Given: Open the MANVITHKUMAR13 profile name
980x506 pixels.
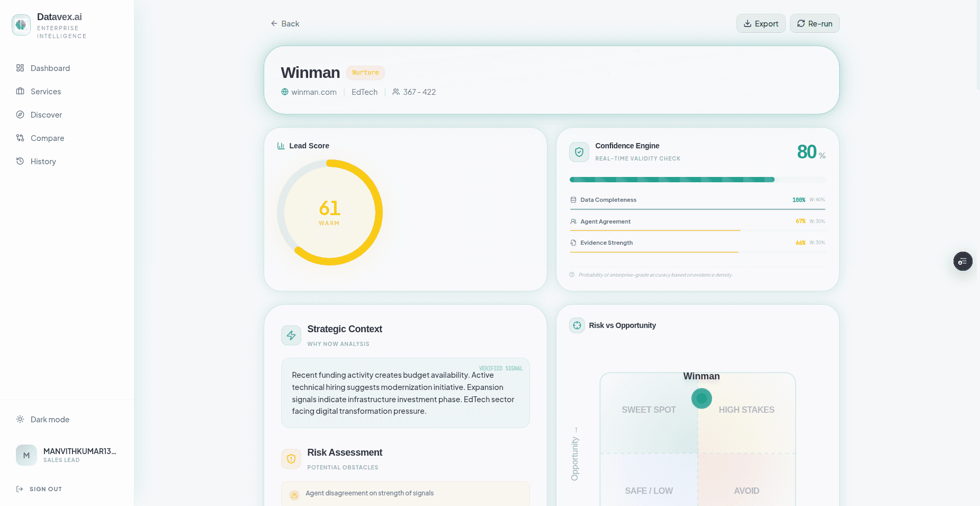Looking at the screenshot, I should pos(80,451).
